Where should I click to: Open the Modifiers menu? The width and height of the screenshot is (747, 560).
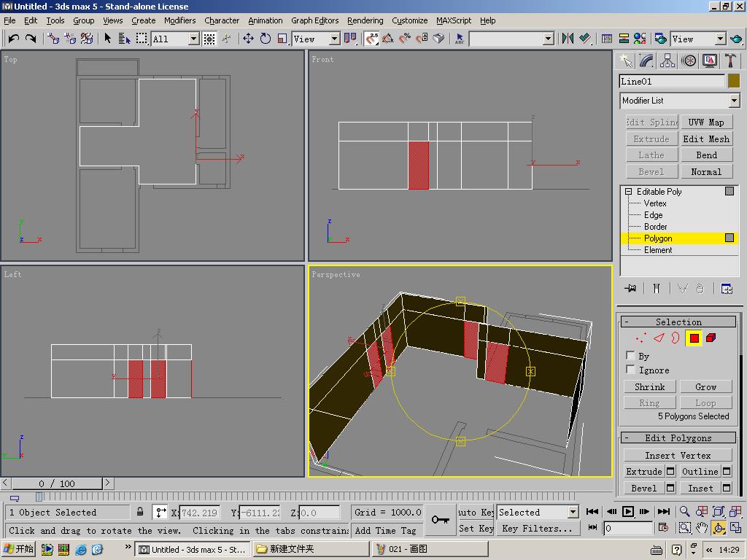pyautogui.click(x=180, y=20)
